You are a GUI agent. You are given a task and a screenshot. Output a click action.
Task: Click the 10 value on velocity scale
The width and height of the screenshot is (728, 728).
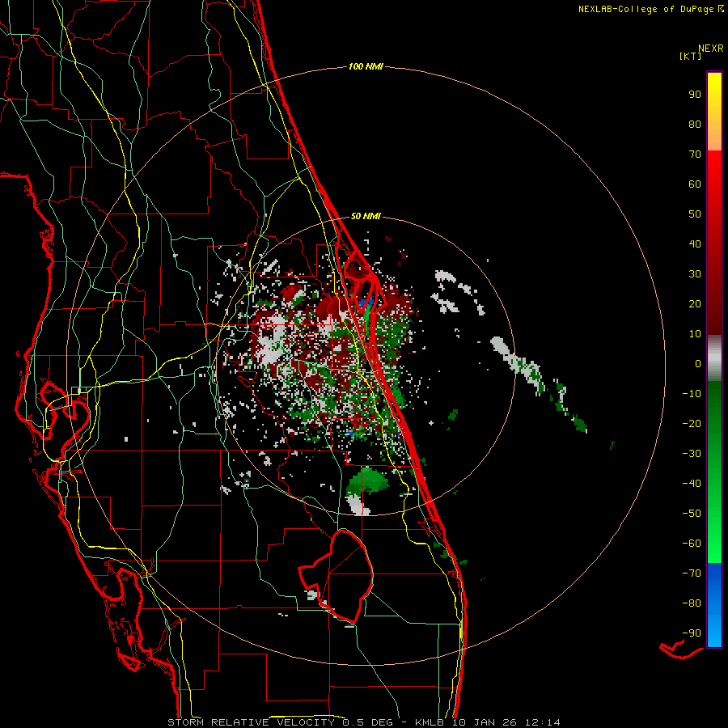(695, 334)
